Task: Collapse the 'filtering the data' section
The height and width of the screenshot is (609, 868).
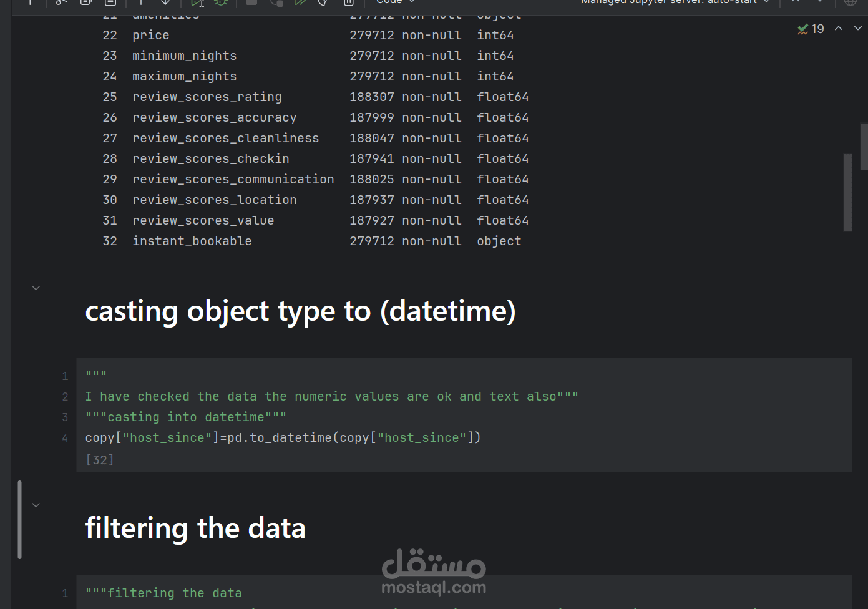Action: (36, 505)
